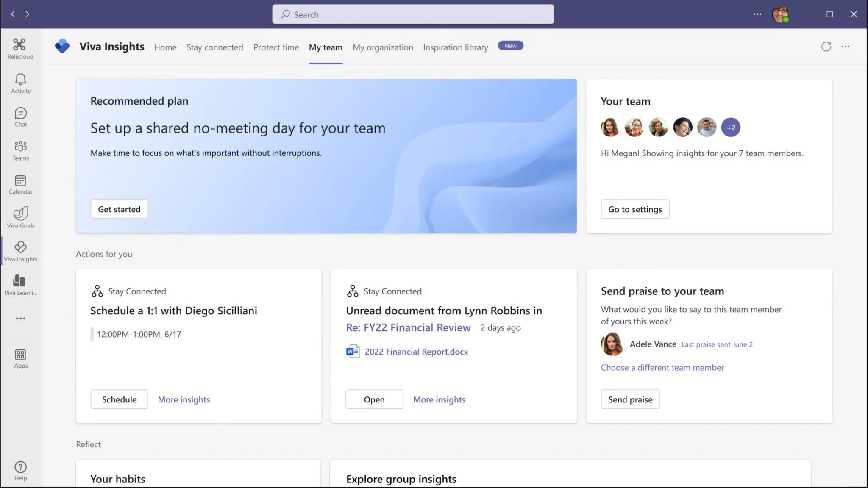Click in the Search box
Viewport: 868px width, 488px height.
[413, 14]
